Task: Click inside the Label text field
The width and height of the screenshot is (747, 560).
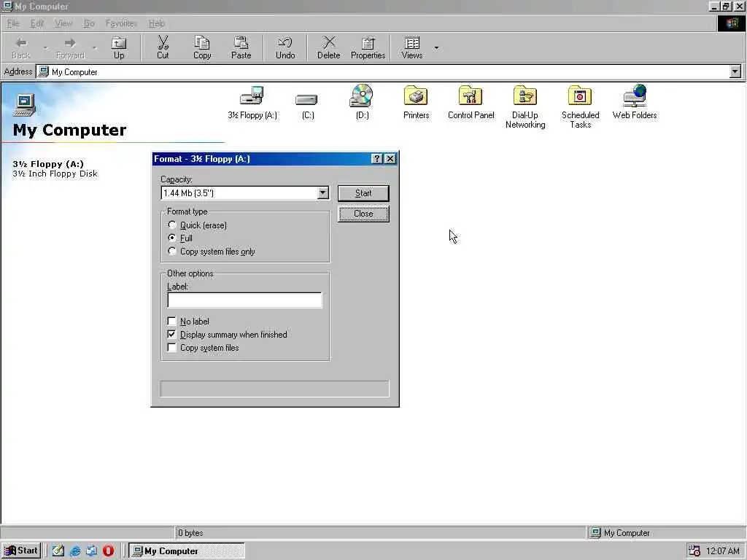Action: click(244, 300)
